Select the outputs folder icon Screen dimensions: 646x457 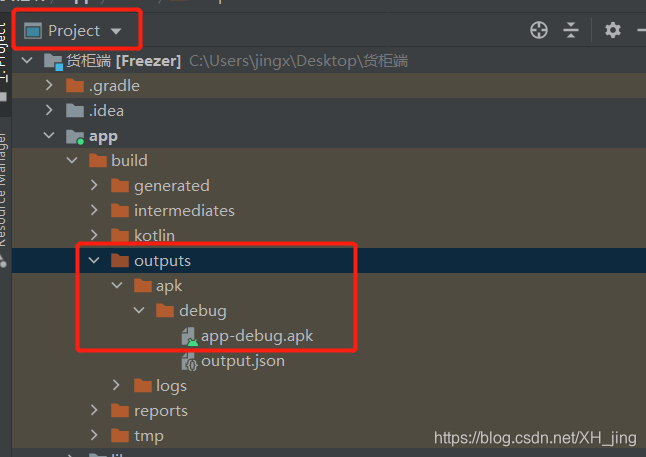[x=120, y=260]
